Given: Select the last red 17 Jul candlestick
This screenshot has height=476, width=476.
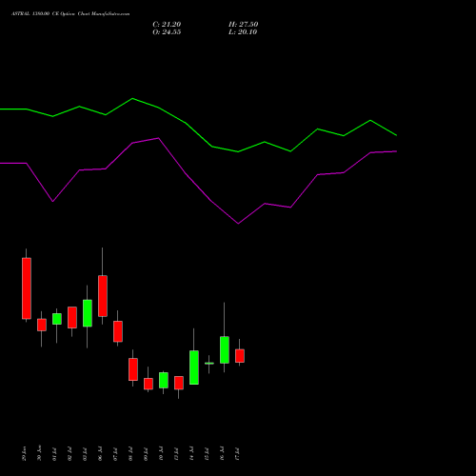Looking at the screenshot, I should click(240, 356).
